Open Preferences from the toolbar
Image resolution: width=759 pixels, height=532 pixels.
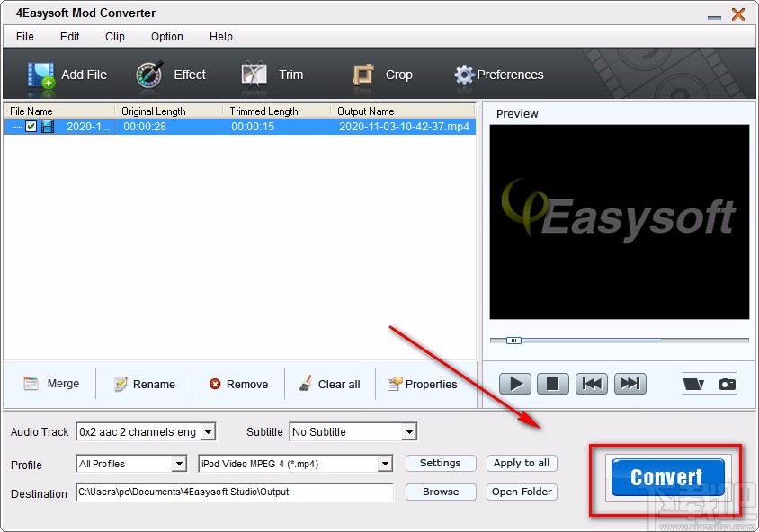tap(465, 75)
